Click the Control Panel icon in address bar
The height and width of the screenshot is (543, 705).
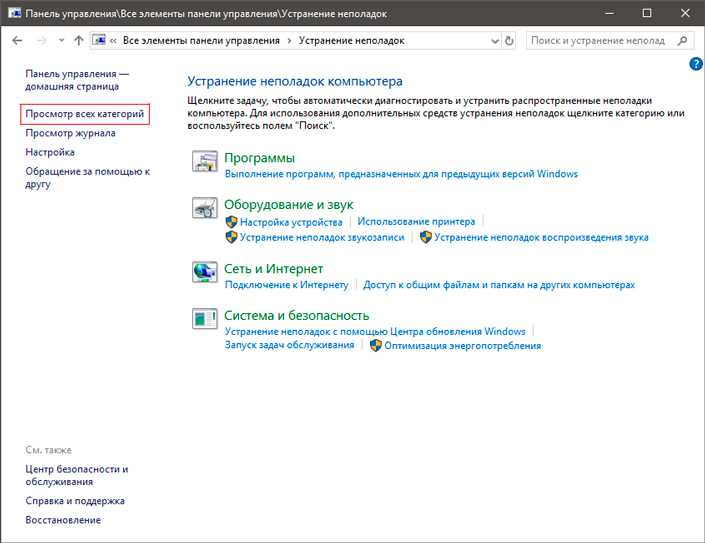click(99, 40)
